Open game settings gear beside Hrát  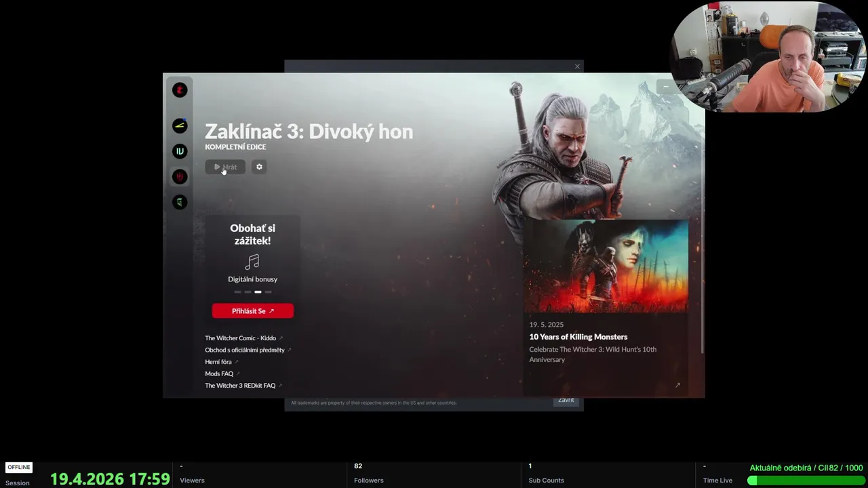[259, 167]
